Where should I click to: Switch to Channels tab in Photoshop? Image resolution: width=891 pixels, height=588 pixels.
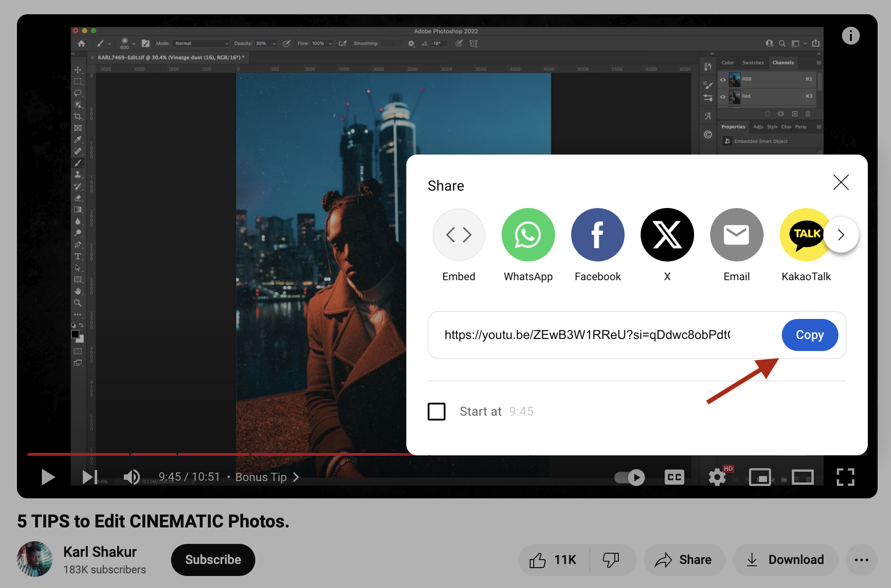[783, 63]
